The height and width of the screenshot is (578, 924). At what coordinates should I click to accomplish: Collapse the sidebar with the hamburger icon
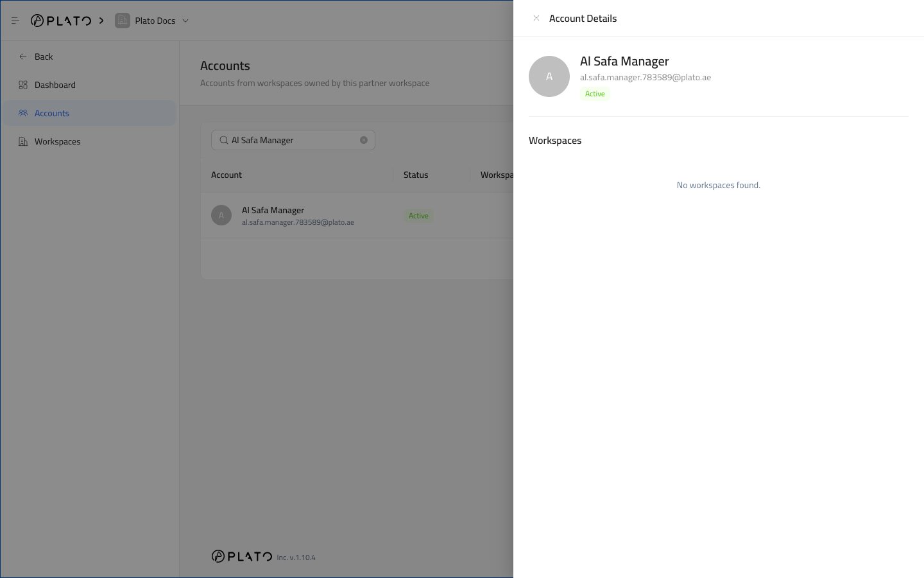tap(15, 21)
